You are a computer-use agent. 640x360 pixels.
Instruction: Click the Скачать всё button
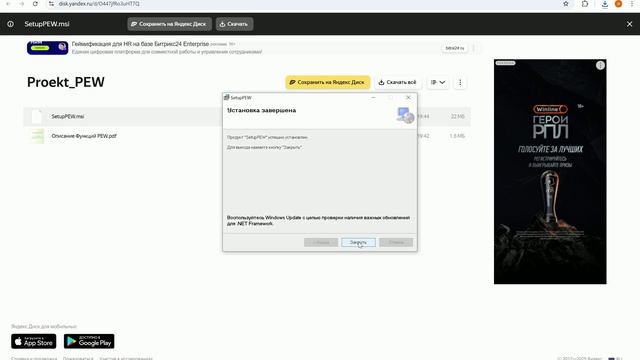tap(398, 82)
